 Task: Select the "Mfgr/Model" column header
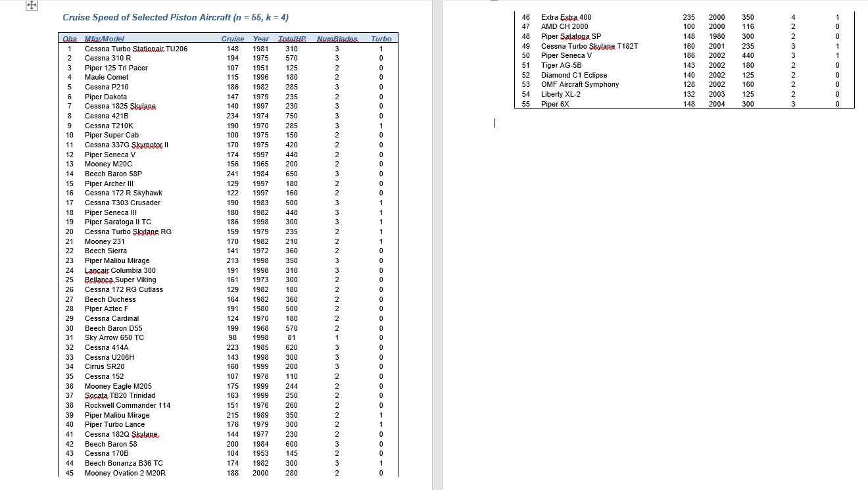(x=105, y=39)
